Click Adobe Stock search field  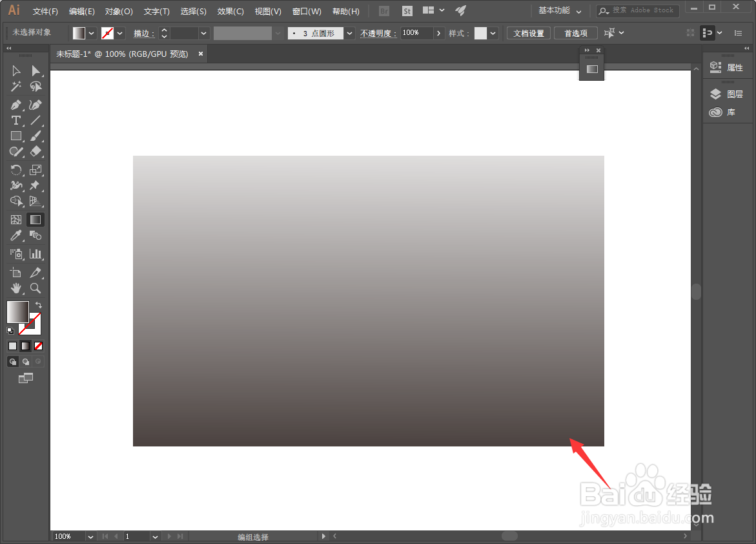click(x=637, y=10)
